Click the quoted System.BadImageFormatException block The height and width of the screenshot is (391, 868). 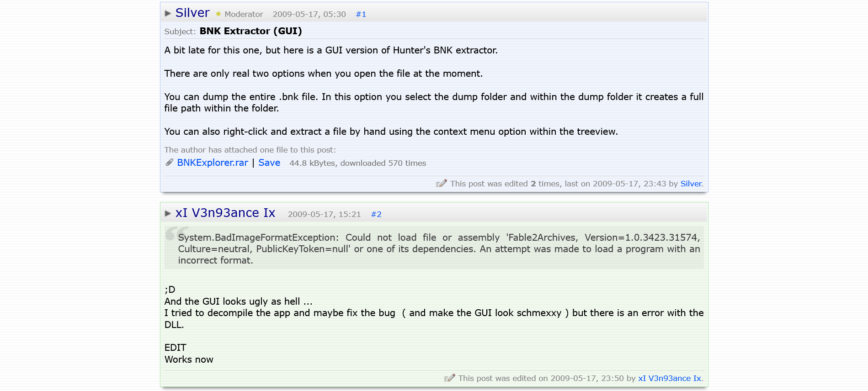438,249
